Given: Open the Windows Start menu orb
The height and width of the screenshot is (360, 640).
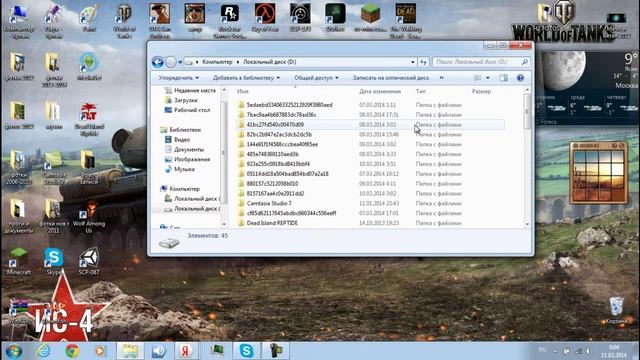Looking at the screenshot, I should coord(13,351).
